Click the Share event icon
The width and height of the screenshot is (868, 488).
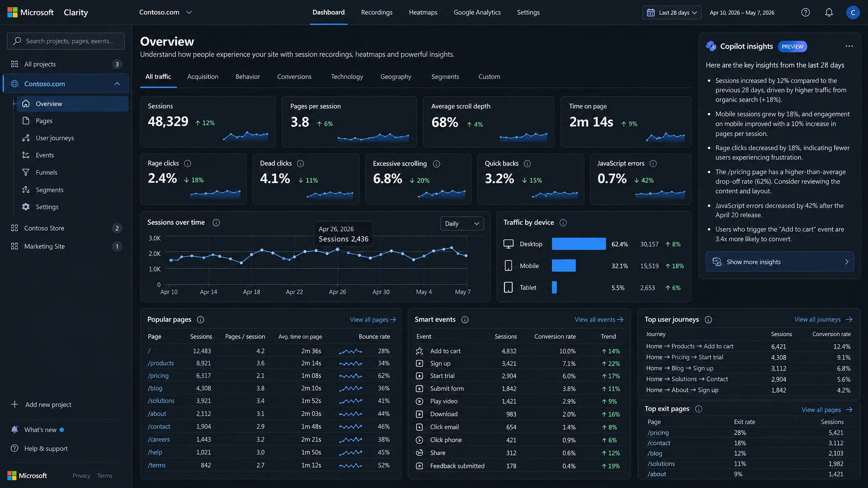click(420, 453)
